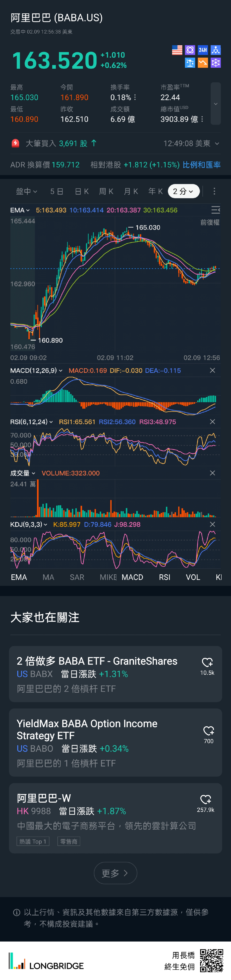Close the MACD indicator panel
The height and width of the screenshot is (980, 231).
(212, 371)
